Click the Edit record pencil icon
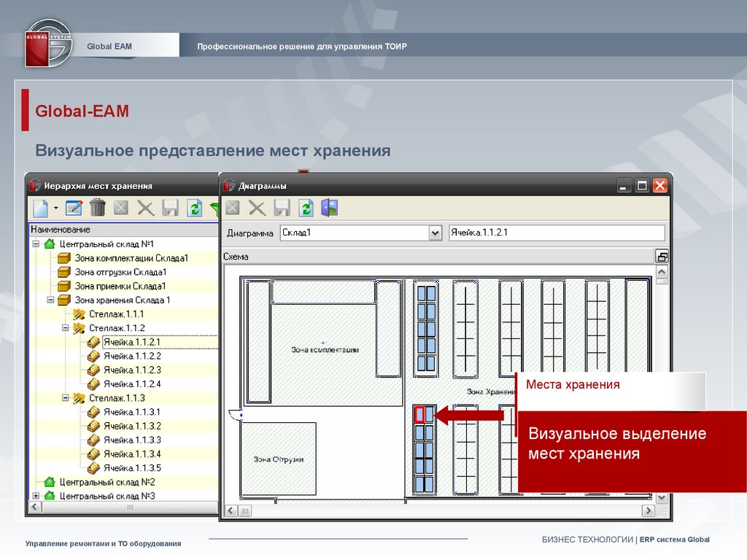The height and width of the screenshot is (560, 747). click(74, 208)
